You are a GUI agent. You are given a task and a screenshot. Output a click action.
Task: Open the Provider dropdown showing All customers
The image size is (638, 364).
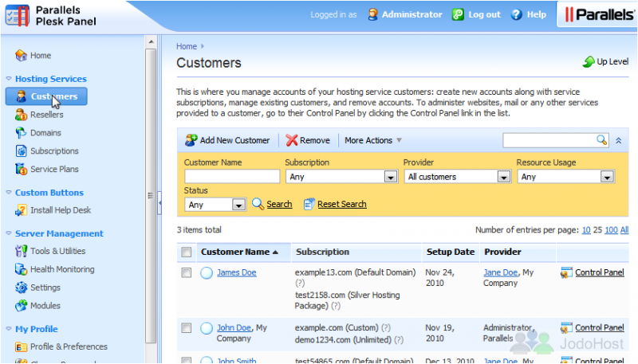[x=458, y=177]
